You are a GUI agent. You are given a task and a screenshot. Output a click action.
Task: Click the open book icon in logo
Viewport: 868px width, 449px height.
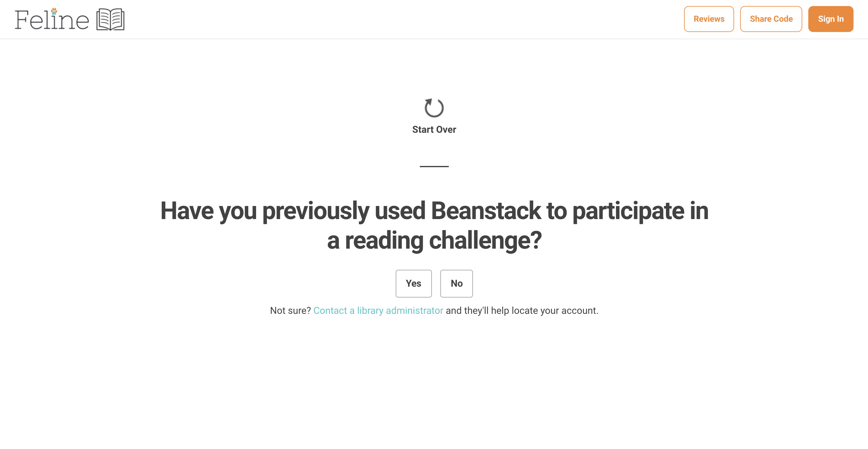pos(110,20)
